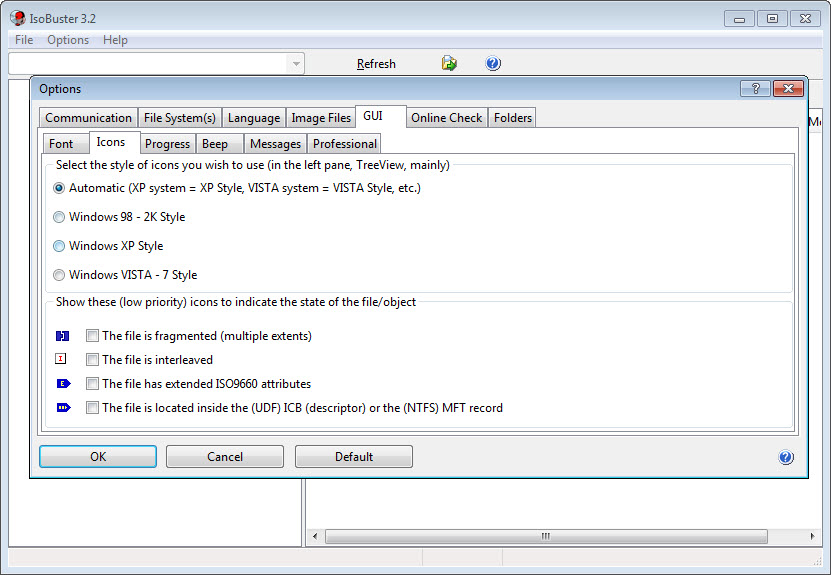Click the interleaved file indicator icon
This screenshot has width=831, height=575.
tap(61, 359)
